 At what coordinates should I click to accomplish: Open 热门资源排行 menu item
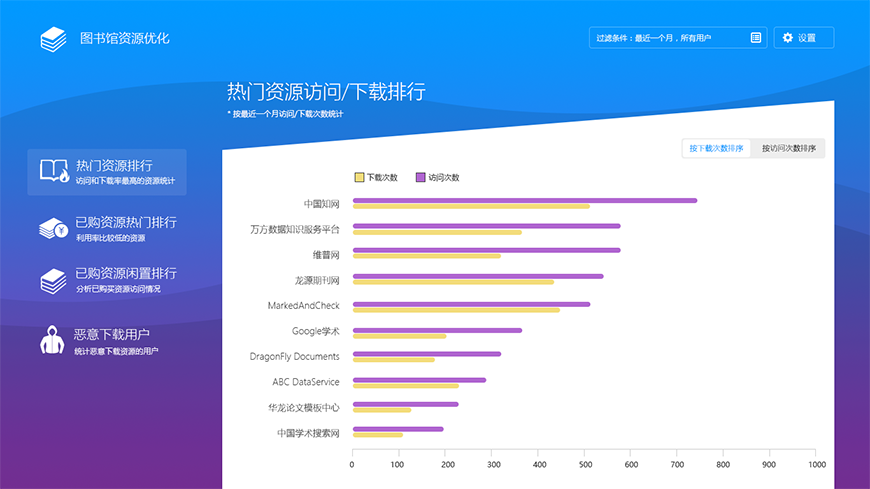coord(107,172)
